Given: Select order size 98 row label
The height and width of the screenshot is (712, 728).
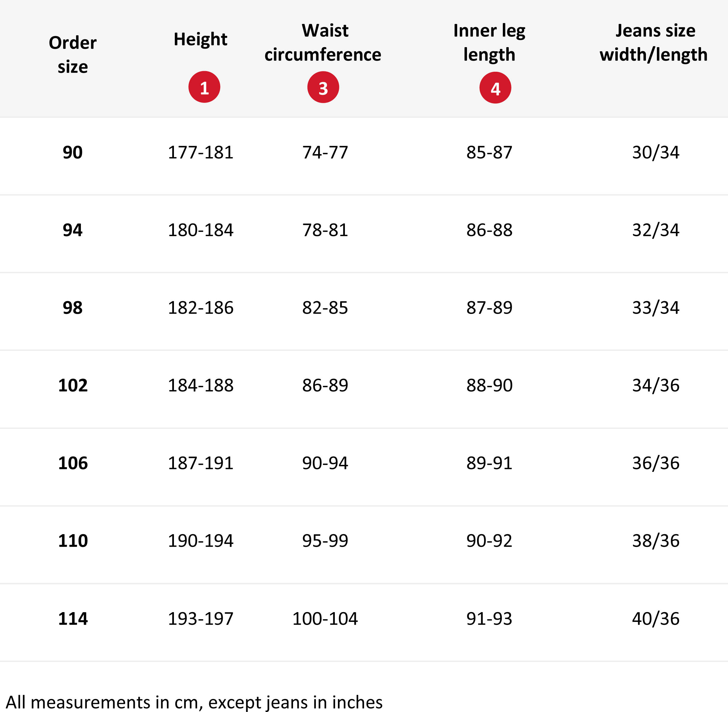Looking at the screenshot, I should (x=73, y=307).
